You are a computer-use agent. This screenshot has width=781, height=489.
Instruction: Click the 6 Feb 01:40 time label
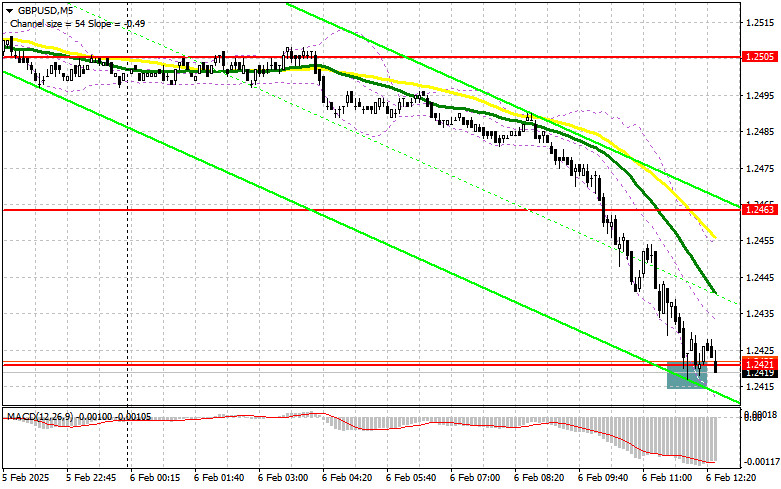[x=219, y=478]
